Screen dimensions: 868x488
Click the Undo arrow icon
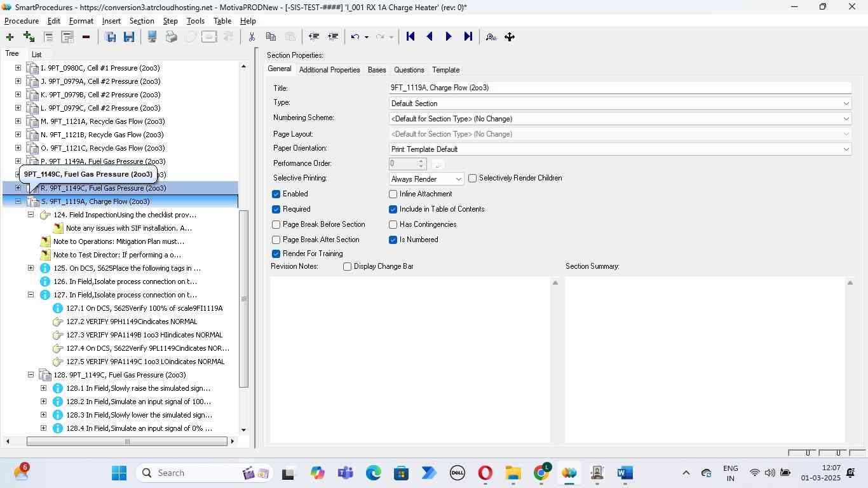(x=355, y=37)
